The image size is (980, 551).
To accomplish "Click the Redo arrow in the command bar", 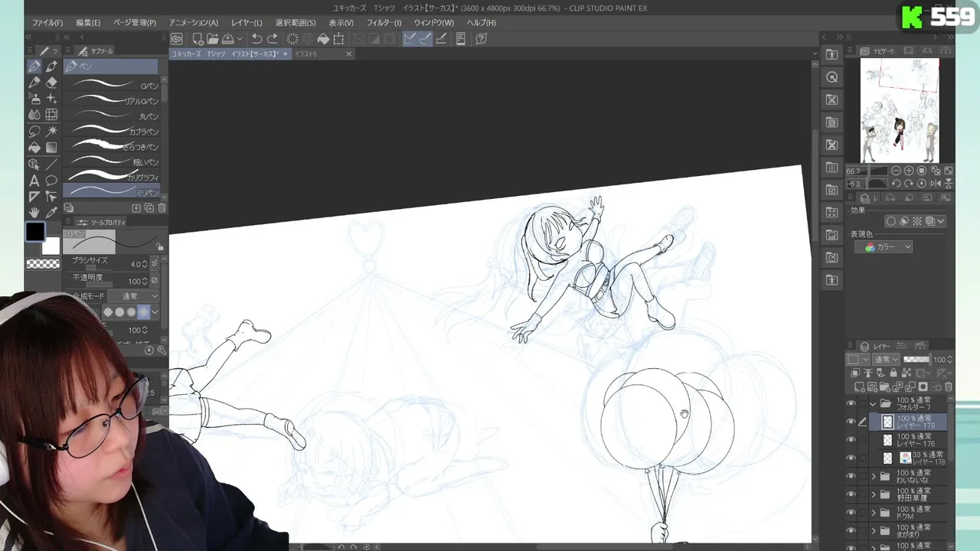I will pyautogui.click(x=273, y=39).
